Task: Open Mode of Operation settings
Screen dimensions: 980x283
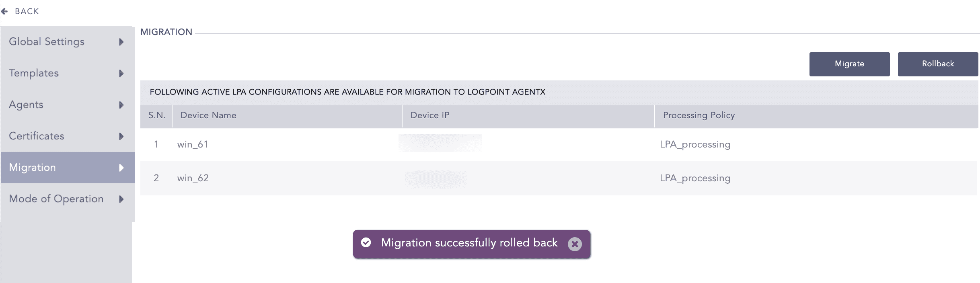Action: [x=56, y=199]
